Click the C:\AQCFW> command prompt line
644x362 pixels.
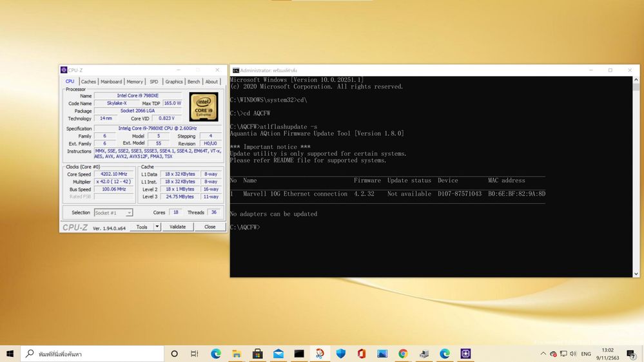[x=245, y=227]
